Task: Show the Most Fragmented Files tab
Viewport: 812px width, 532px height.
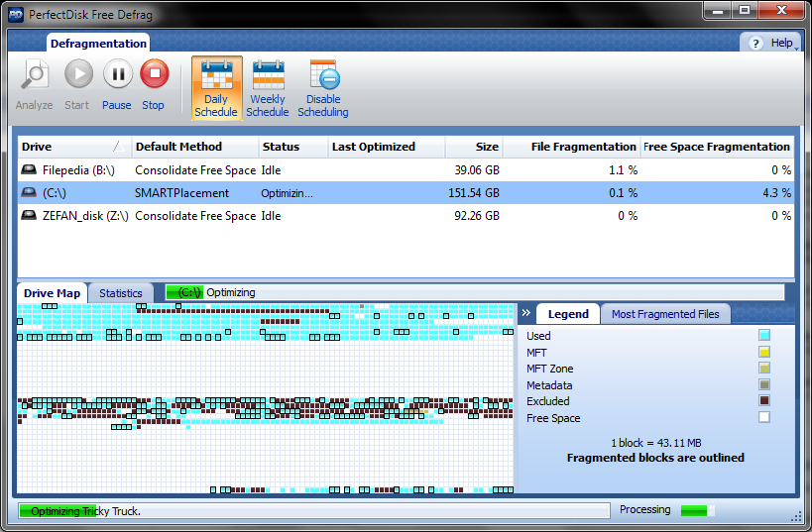Action: pos(665,314)
